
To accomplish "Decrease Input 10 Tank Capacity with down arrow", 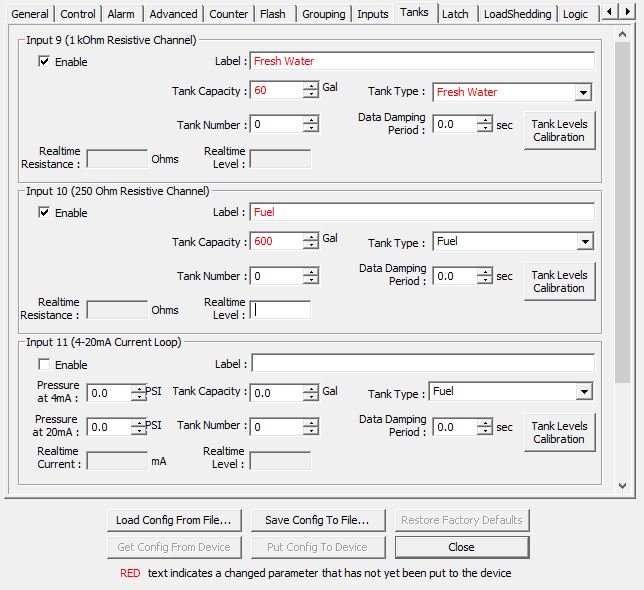I will click(x=311, y=246).
